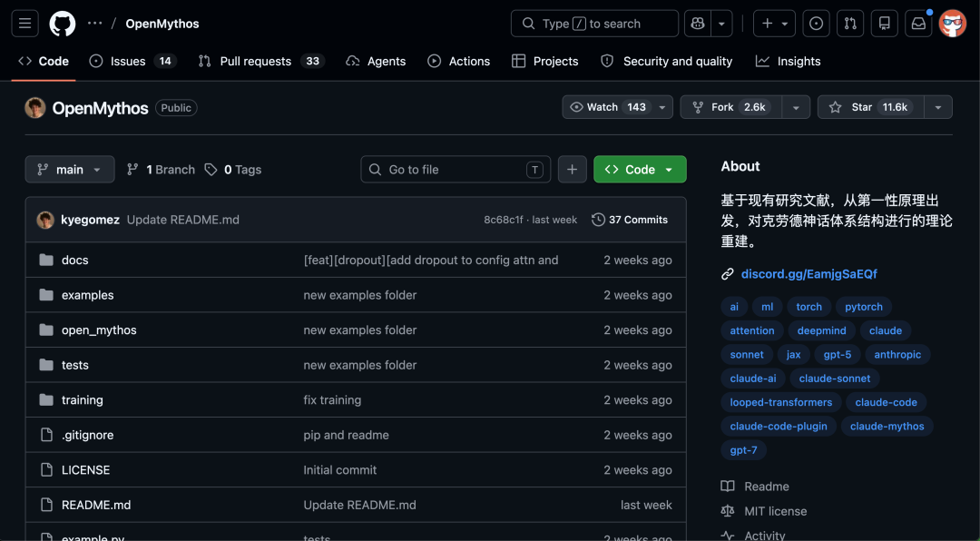Focus the Go to file field

coord(456,170)
